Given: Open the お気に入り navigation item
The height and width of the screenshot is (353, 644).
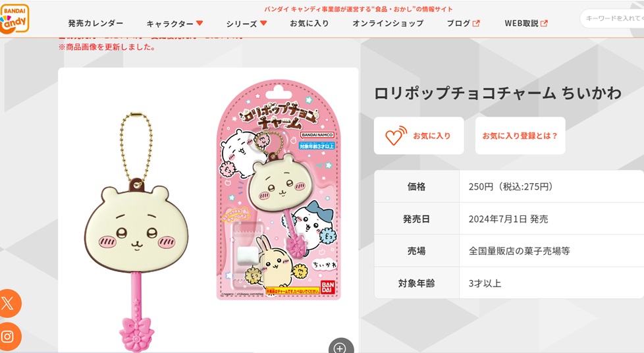Looking at the screenshot, I should click(x=309, y=24).
